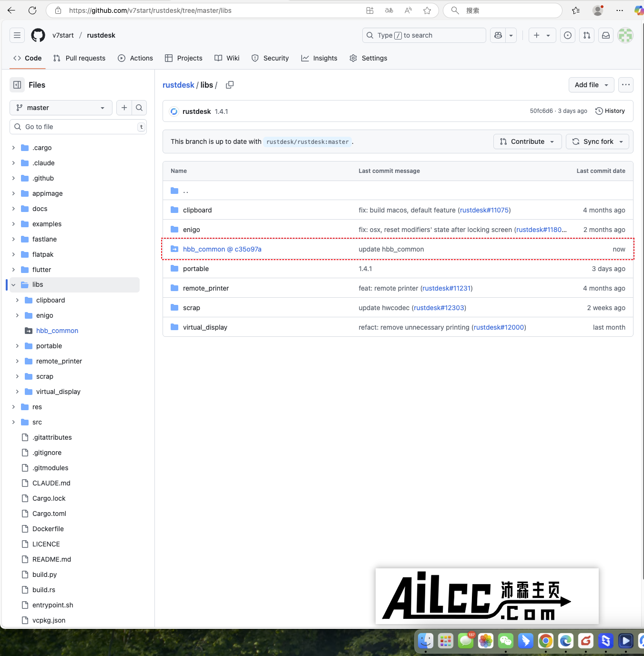Open the scrap folder in listing
Image resolution: width=644 pixels, height=656 pixels.
192,308
